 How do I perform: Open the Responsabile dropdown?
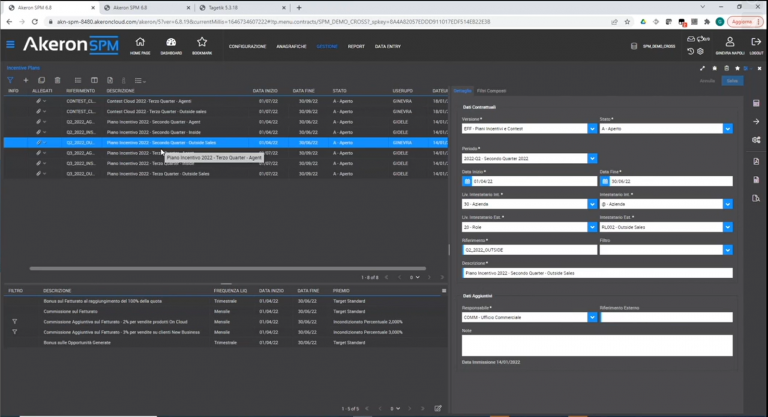[x=591, y=317]
